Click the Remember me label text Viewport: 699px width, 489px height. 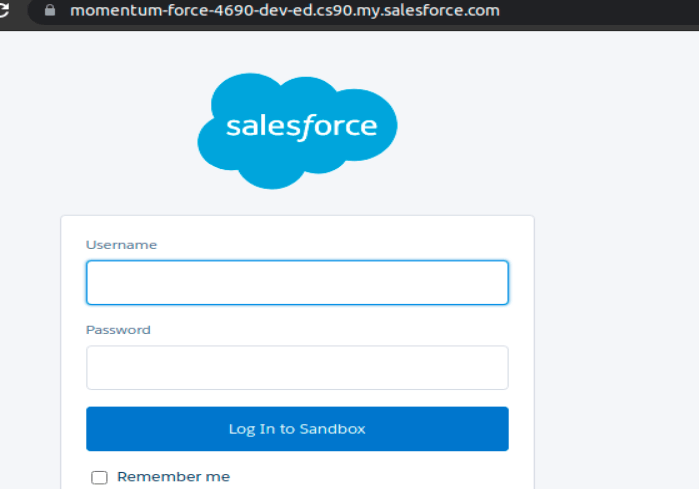pyautogui.click(x=173, y=477)
